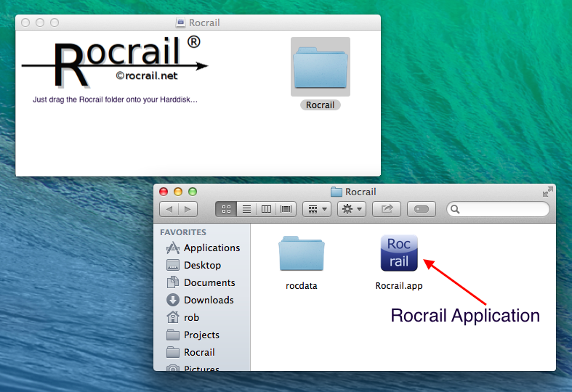Image resolution: width=572 pixels, height=392 pixels.
Task: Go to the rob home folder
Action: [191, 317]
